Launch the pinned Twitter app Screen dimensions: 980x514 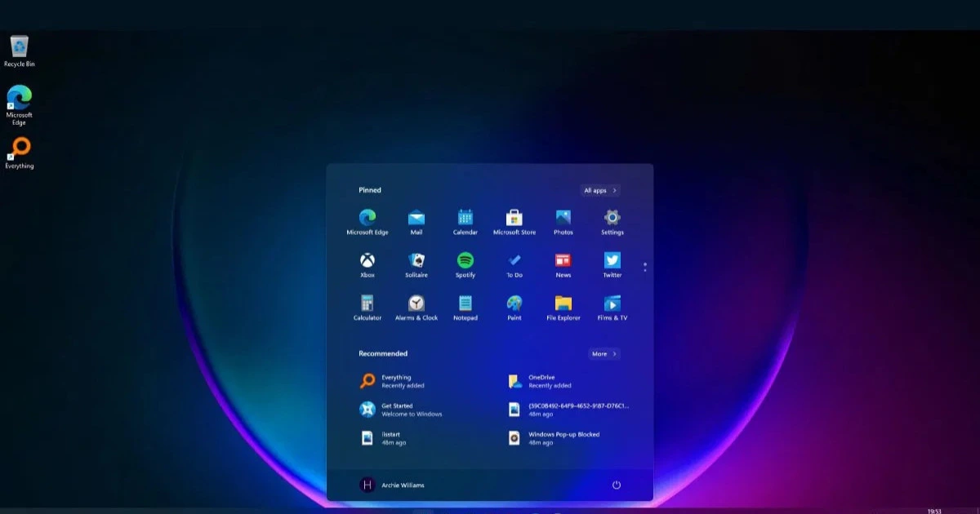click(612, 264)
